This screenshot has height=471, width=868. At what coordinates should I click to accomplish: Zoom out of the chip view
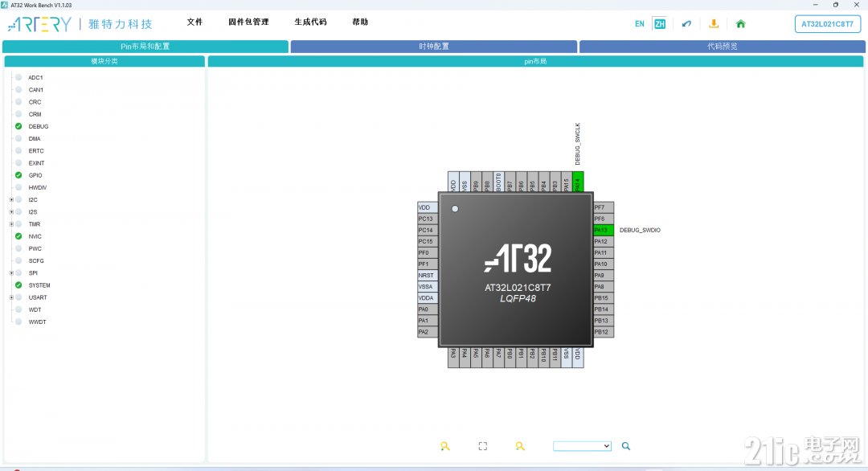(x=520, y=446)
